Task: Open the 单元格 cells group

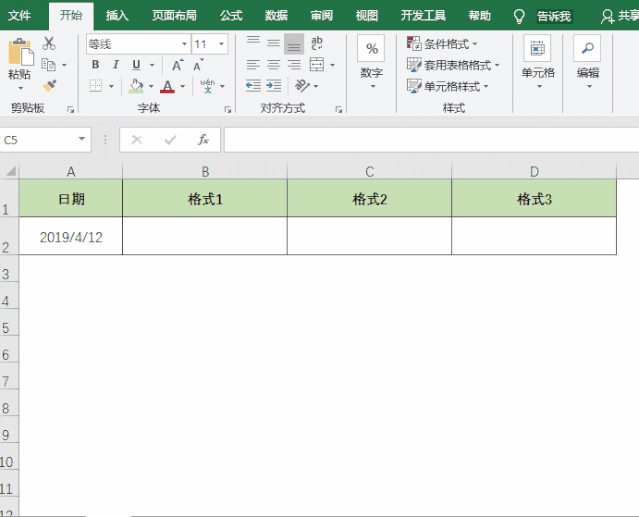Action: 538,62
